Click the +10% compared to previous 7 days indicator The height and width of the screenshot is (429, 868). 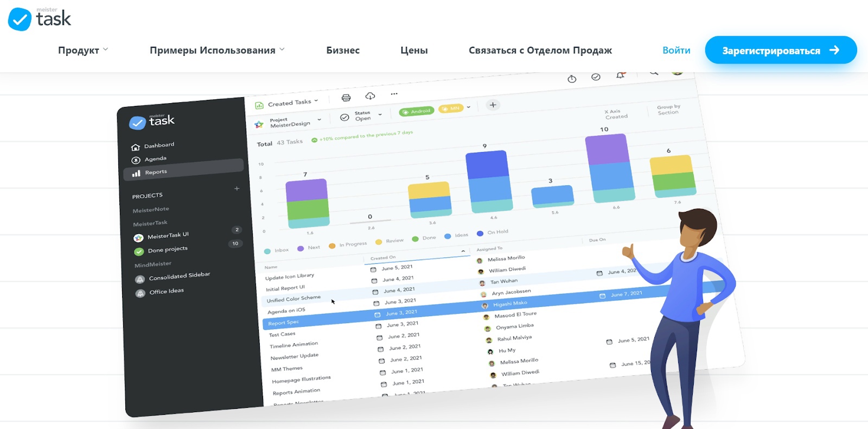[362, 136]
